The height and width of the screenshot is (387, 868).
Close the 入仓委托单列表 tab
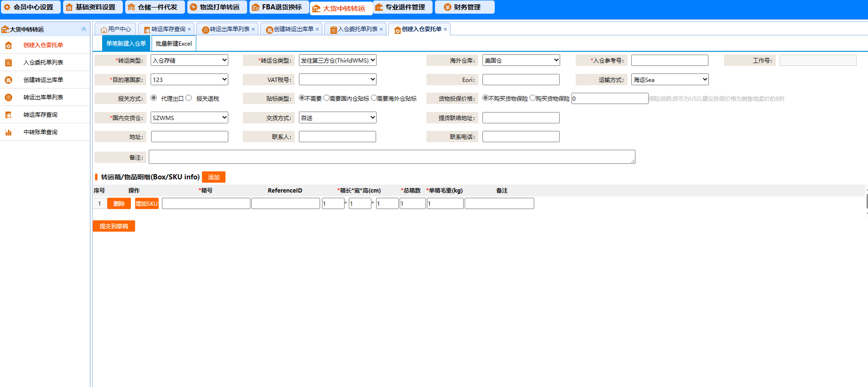[381, 29]
